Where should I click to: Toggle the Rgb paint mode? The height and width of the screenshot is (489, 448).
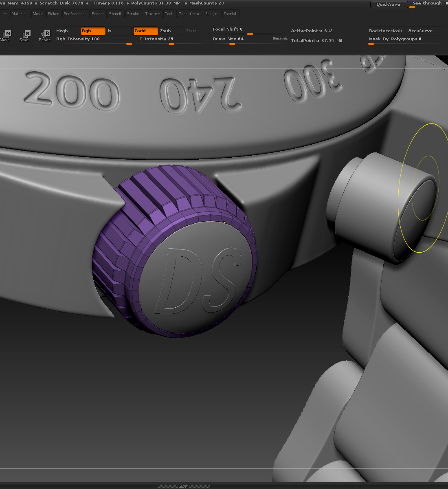[x=93, y=31]
